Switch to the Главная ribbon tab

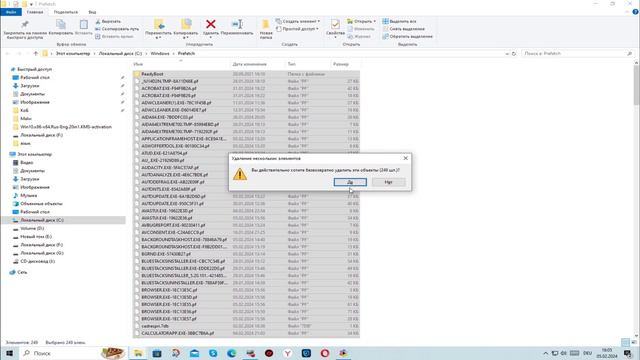pyautogui.click(x=35, y=12)
